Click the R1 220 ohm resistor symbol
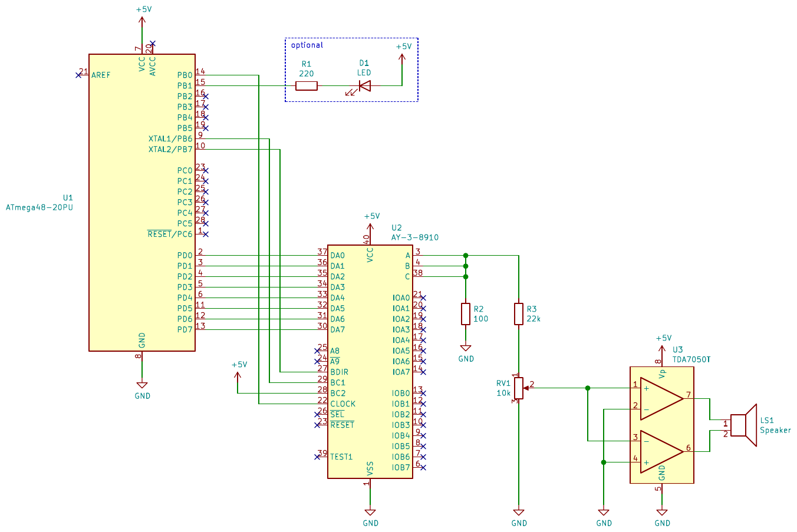This screenshot has width=797, height=532. 306,86
